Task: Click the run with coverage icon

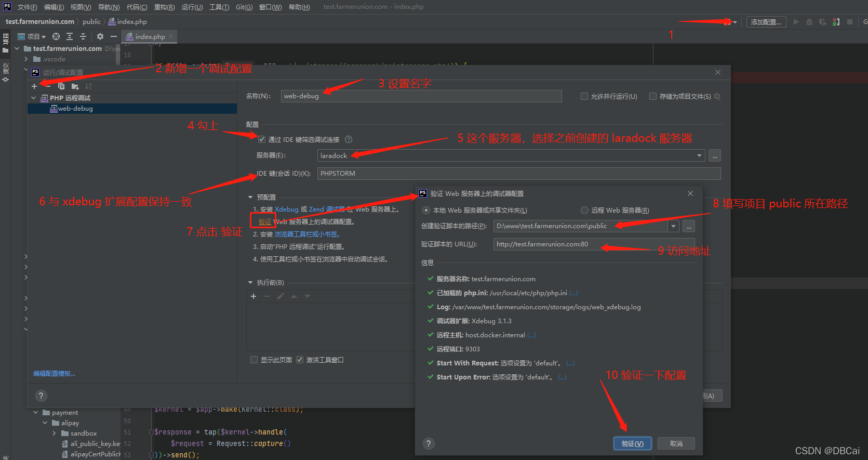Action: point(823,22)
